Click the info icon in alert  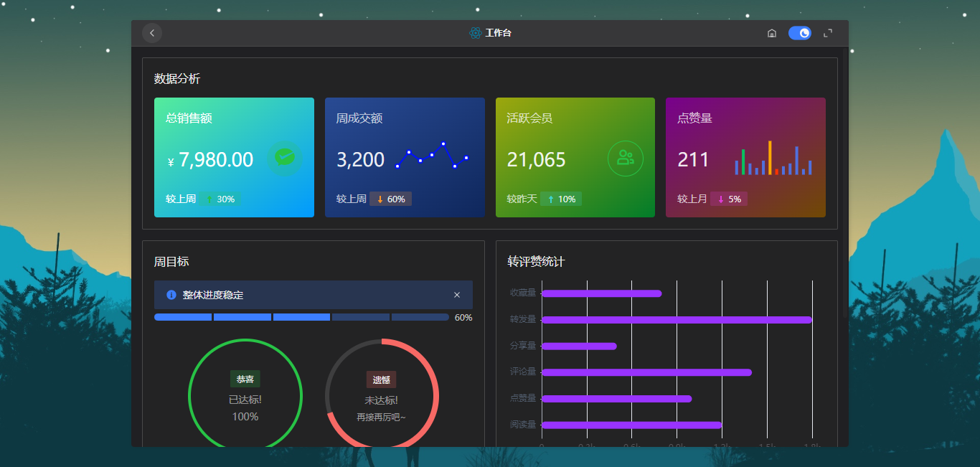(x=171, y=295)
